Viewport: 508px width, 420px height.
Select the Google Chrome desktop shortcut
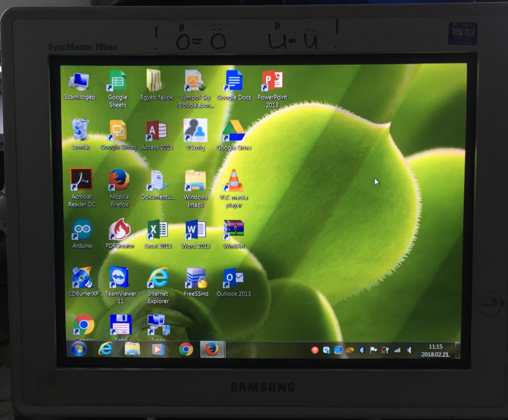coord(84,327)
